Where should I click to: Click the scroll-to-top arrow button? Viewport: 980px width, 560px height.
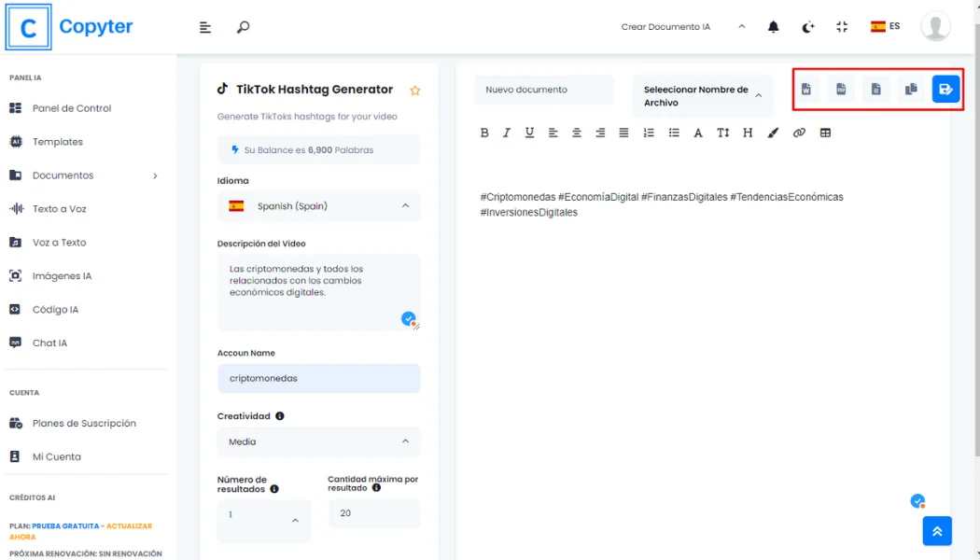tap(937, 531)
